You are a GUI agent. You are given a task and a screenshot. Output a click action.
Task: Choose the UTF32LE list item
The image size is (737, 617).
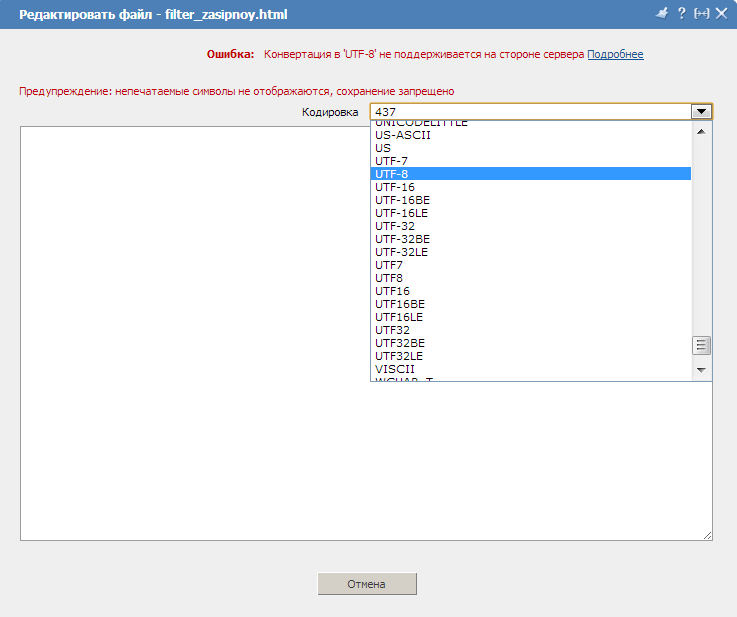click(398, 356)
